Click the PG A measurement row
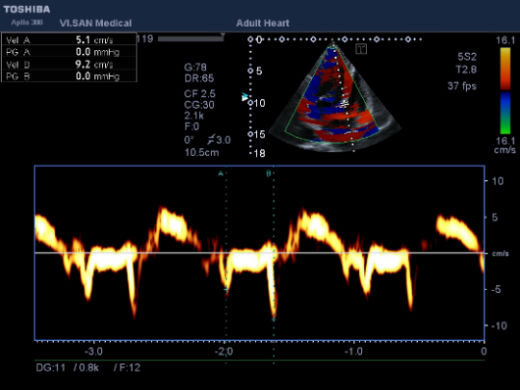 (x=69, y=52)
